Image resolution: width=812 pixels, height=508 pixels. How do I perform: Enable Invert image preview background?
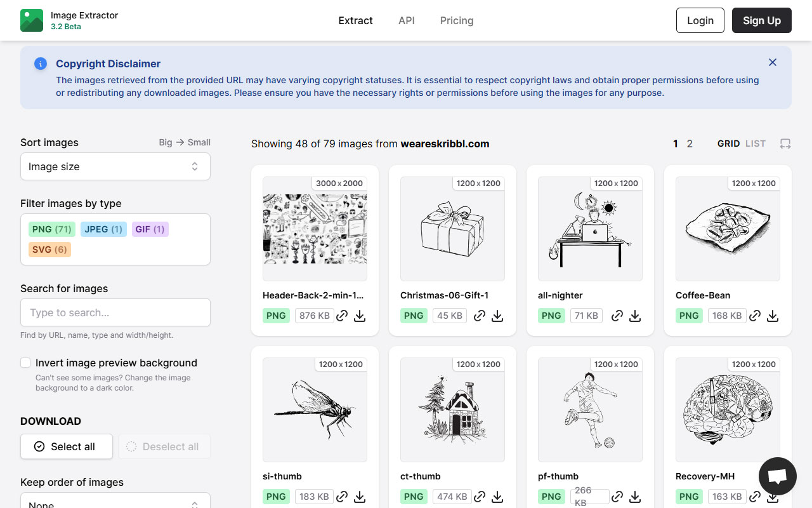coord(25,363)
